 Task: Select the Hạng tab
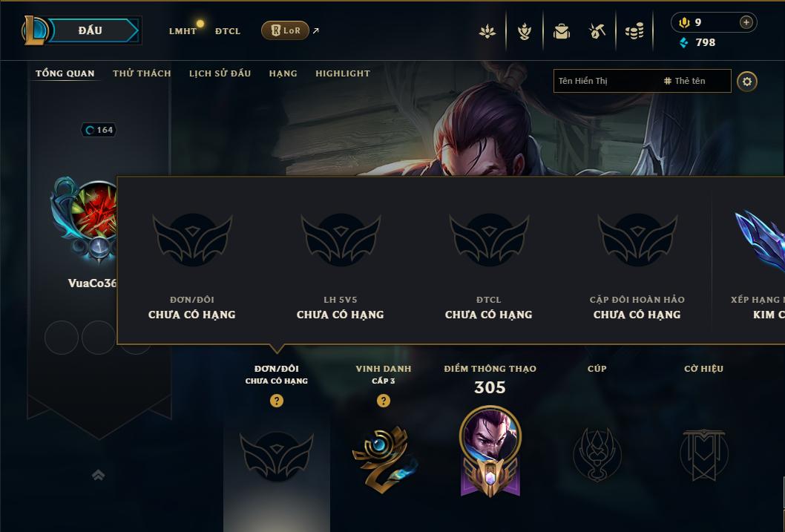(x=283, y=73)
